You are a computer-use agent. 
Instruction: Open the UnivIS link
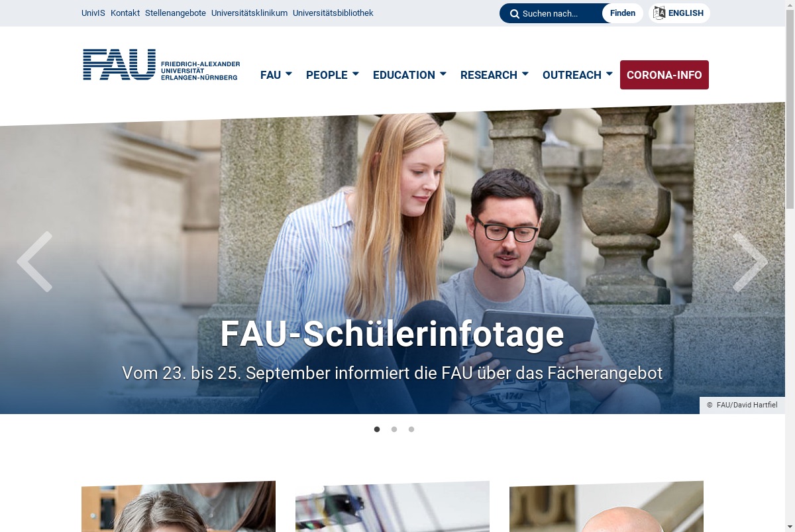coord(93,13)
